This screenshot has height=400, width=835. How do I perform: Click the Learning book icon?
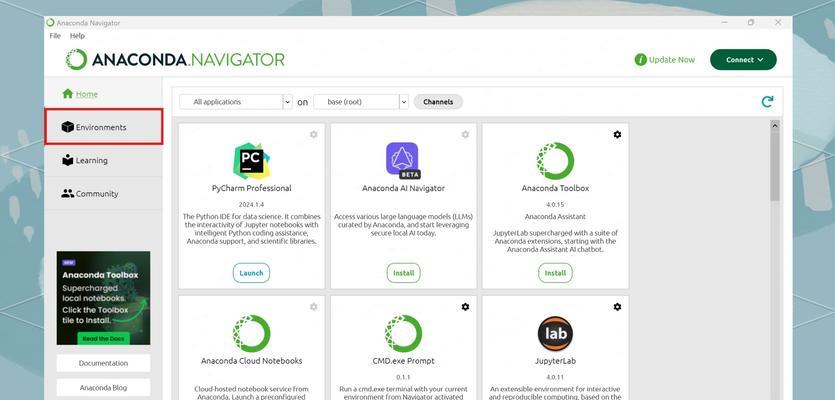pyautogui.click(x=68, y=160)
